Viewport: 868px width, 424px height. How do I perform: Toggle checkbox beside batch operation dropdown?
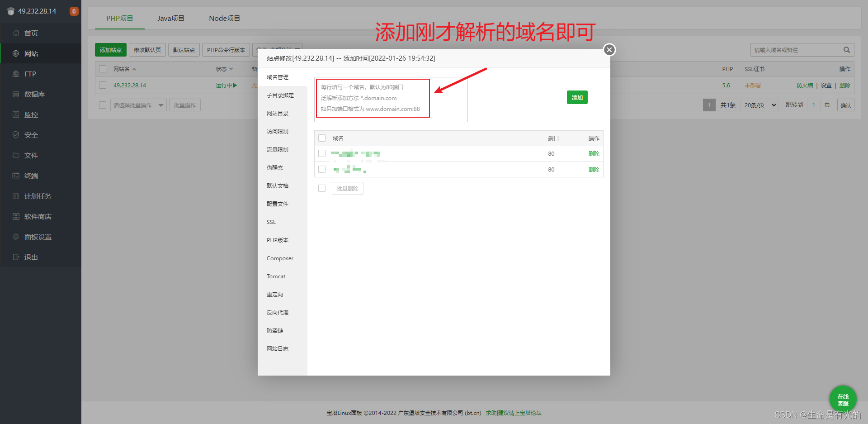pyautogui.click(x=103, y=105)
